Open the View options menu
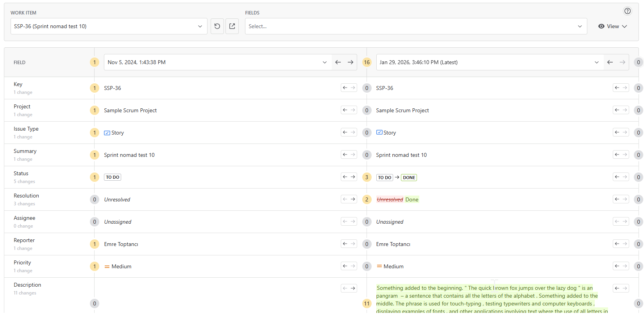This screenshot has height=325, width=644. 612,26
